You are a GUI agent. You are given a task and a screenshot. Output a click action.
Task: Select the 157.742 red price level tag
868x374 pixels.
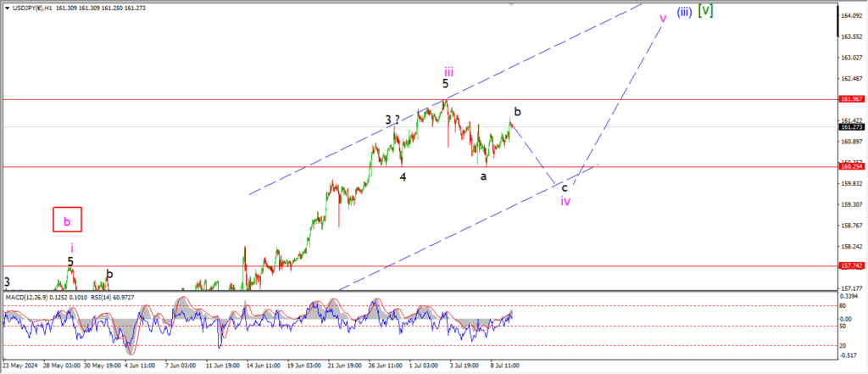pyautogui.click(x=851, y=265)
